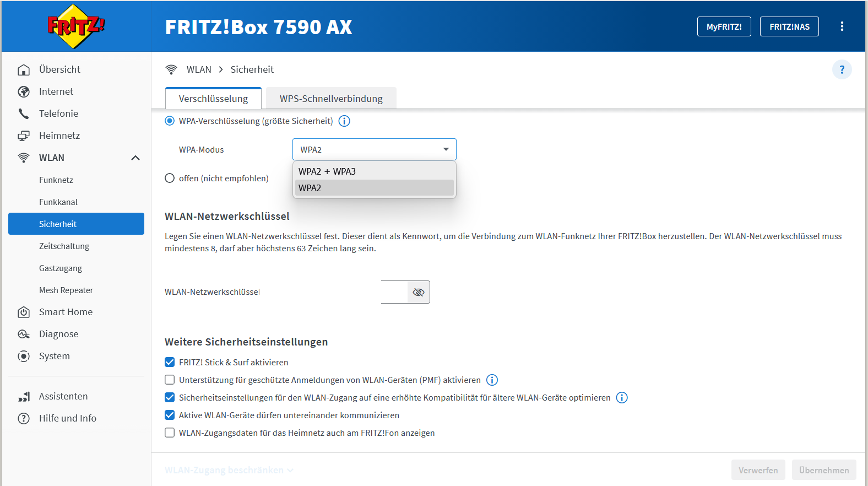Open Telefonie menu item
The width and height of the screenshot is (868, 486).
pos(76,114)
